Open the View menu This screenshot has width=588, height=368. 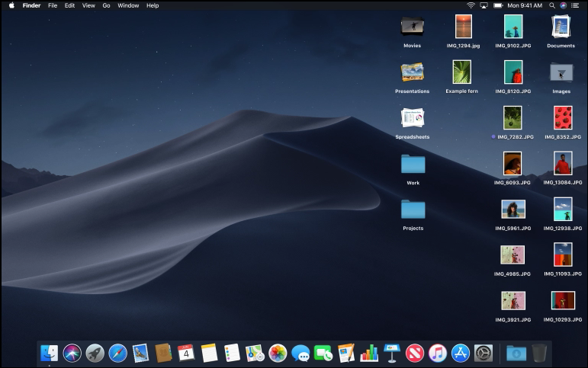point(88,5)
